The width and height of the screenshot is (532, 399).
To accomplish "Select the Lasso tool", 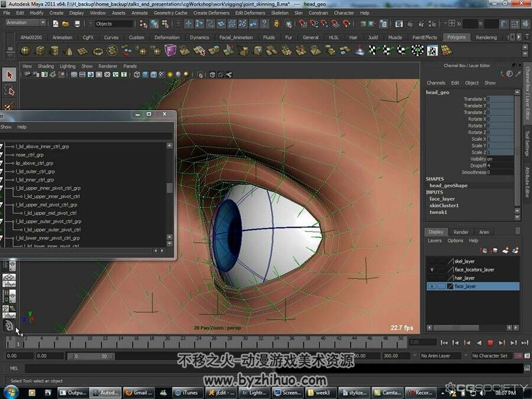I will click(9, 91).
